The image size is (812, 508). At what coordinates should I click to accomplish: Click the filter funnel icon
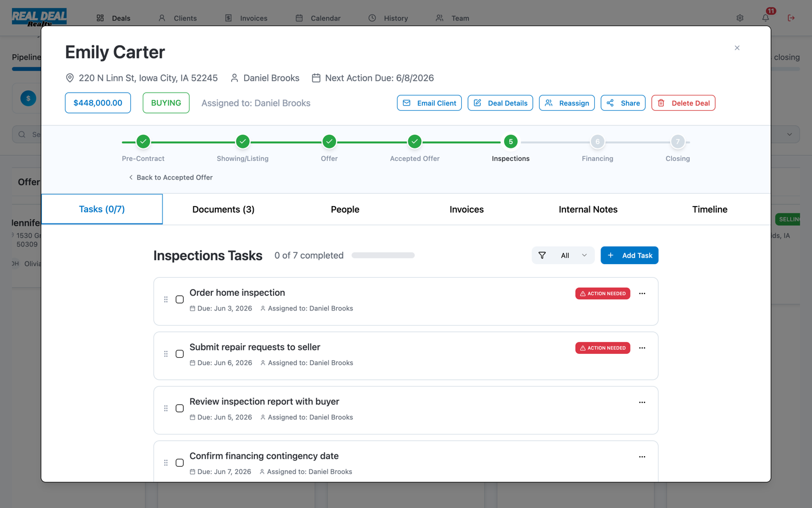[x=542, y=255]
